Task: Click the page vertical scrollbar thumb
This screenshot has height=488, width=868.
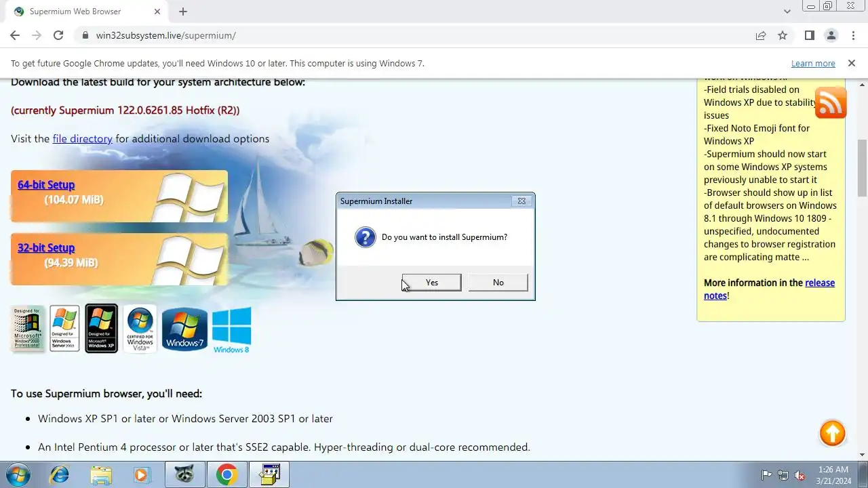Action: [863, 168]
